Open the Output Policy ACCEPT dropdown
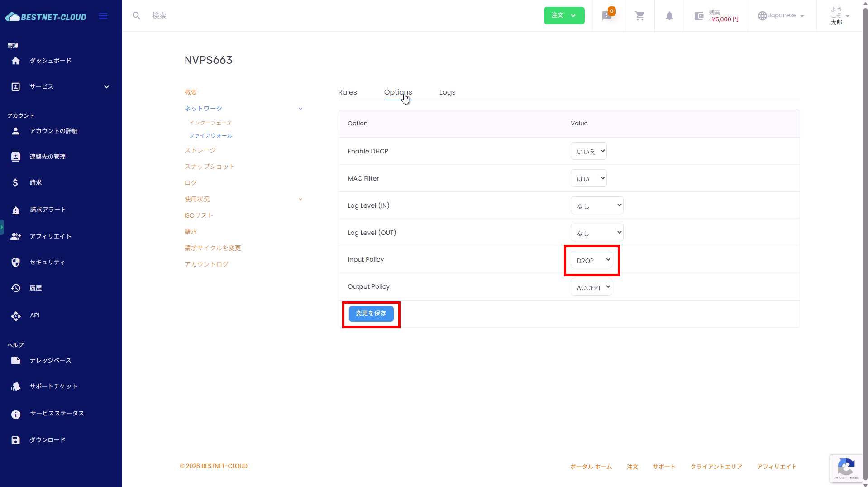Viewport: 868px width, 487px height. pos(591,287)
